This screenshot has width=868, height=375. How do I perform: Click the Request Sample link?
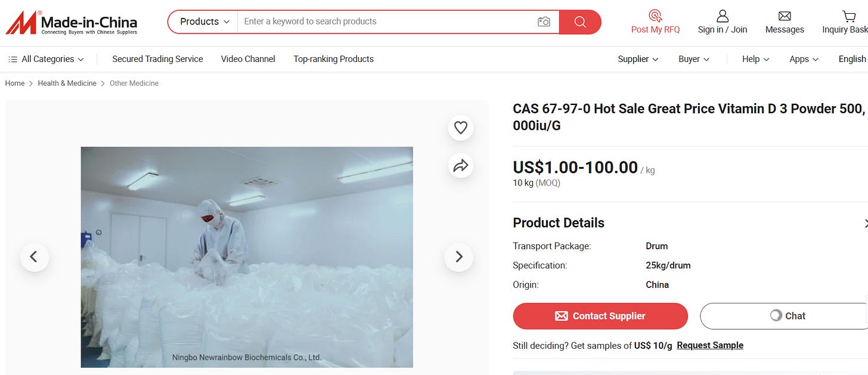[710, 345]
